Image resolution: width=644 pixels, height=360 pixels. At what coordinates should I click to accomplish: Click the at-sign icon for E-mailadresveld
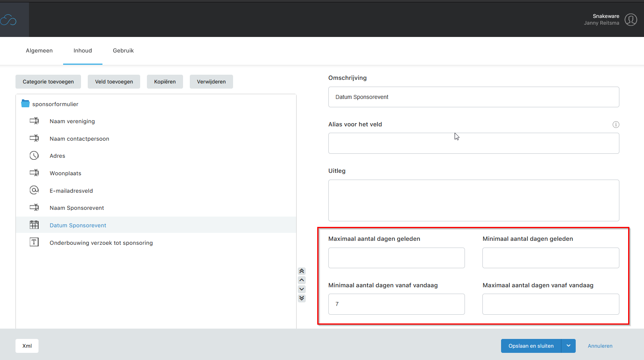(x=34, y=190)
